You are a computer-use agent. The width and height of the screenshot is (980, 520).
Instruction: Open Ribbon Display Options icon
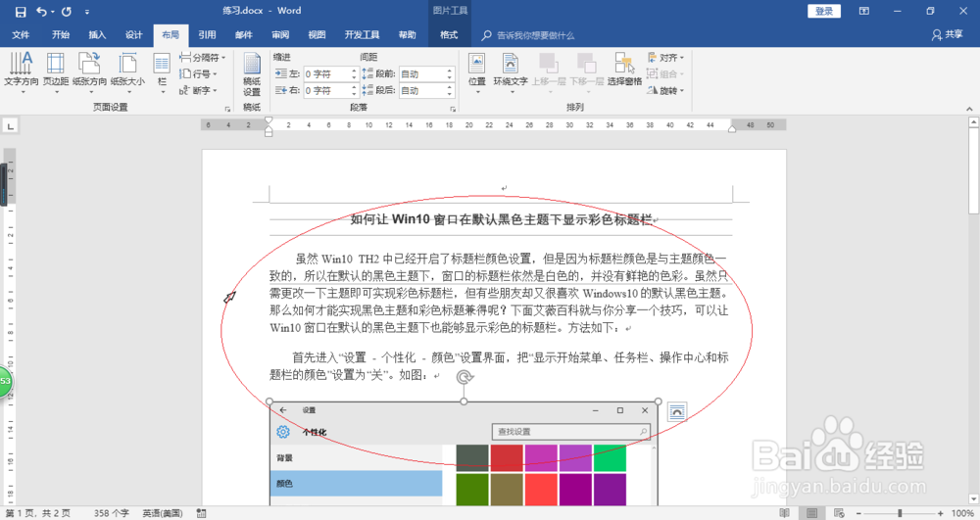pos(863,11)
